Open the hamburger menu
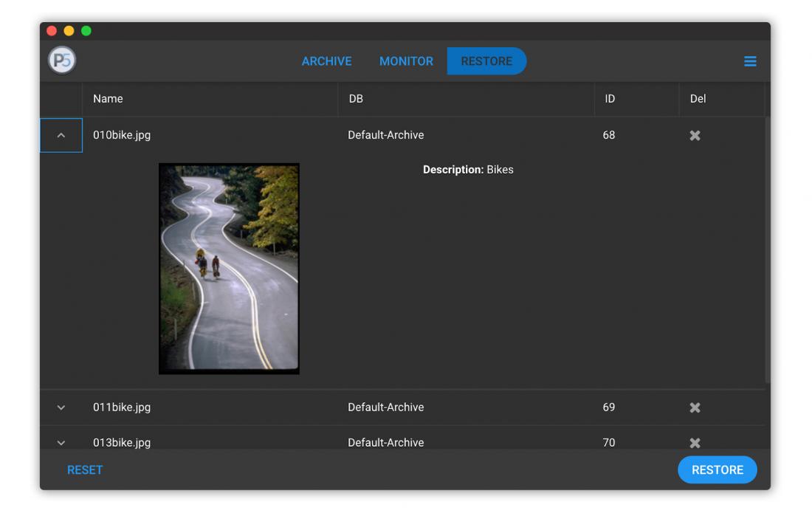The height and width of the screenshot is (513, 812). coord(750,61)
